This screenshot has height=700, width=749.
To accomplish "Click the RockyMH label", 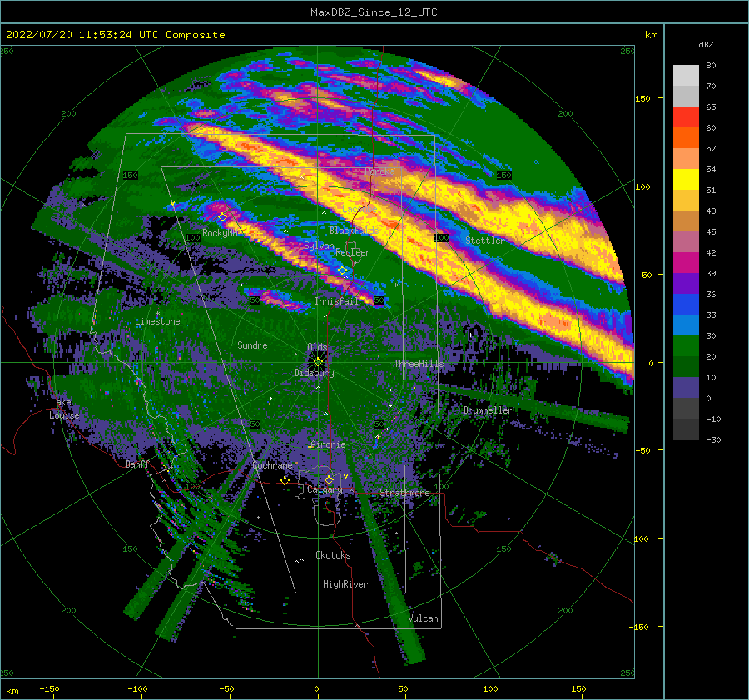I will (x=220, y=233).
